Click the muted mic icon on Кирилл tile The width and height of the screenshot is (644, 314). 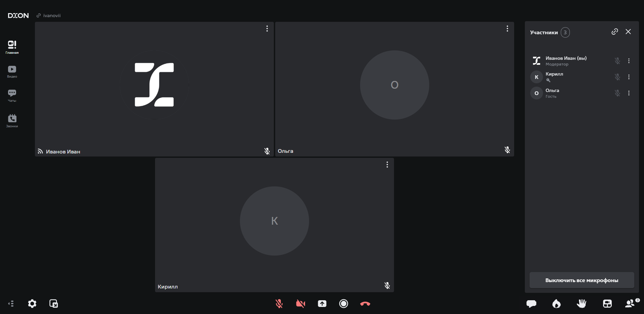(x=387, y=285)
